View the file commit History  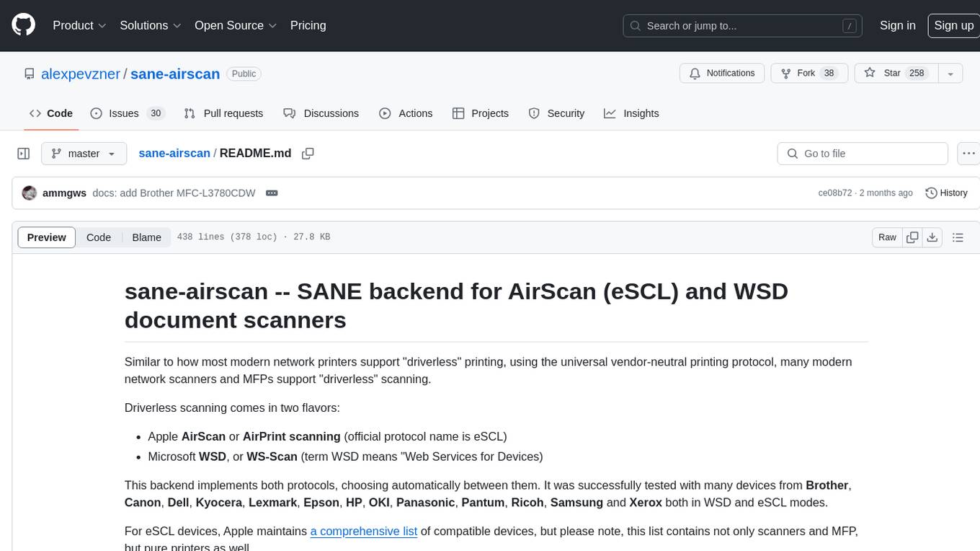coord(946,193)
